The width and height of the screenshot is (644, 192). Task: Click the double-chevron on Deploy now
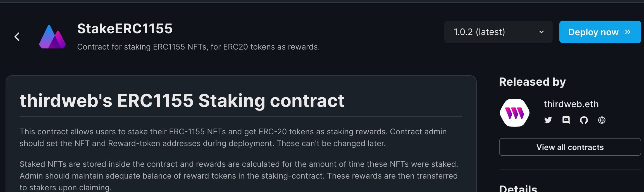(x=627, y=32)
